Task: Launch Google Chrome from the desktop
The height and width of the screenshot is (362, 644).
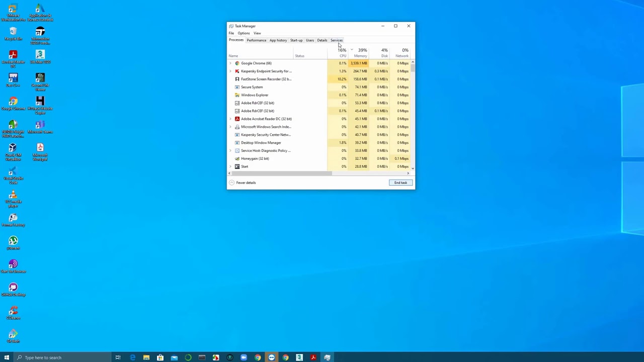Action: (x=13, y=103)
